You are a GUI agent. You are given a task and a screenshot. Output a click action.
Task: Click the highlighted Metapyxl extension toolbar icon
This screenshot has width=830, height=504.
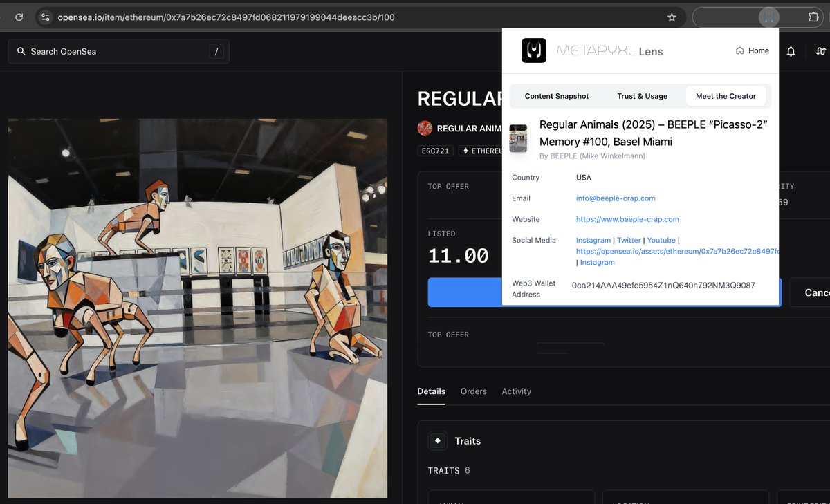[768, 17]
